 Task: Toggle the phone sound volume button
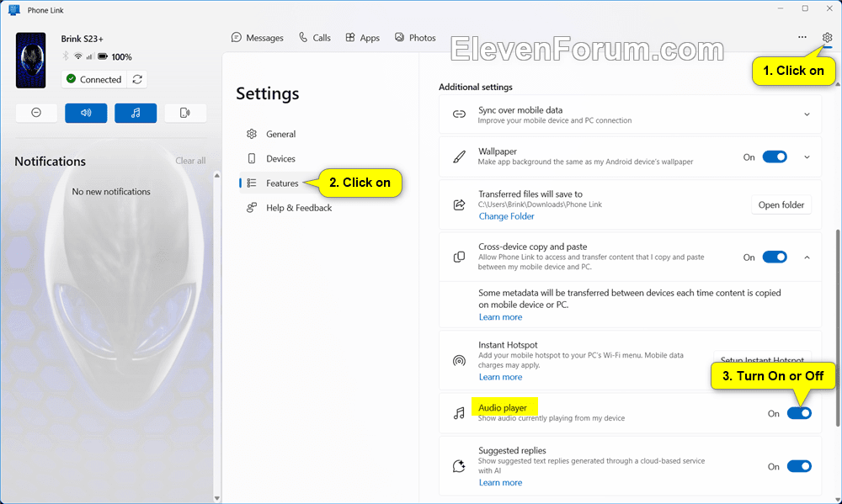[86, 113]
